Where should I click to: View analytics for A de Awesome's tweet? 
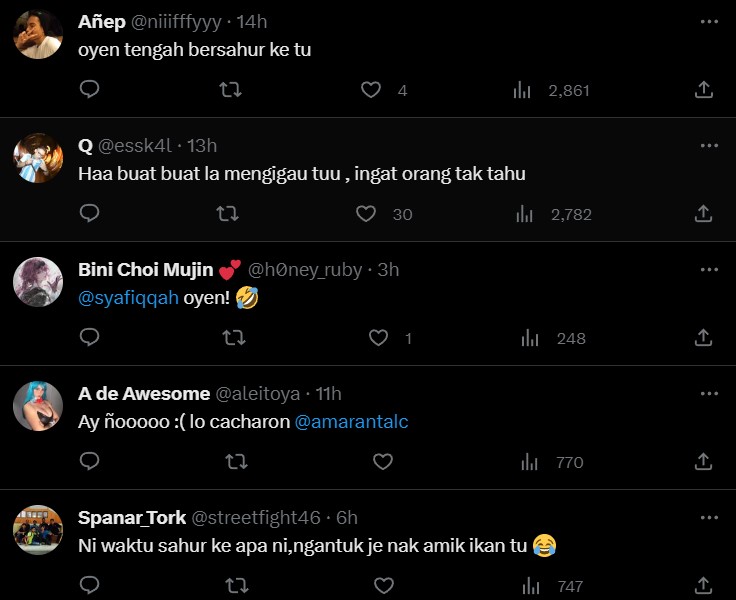(x=524, y=462)
